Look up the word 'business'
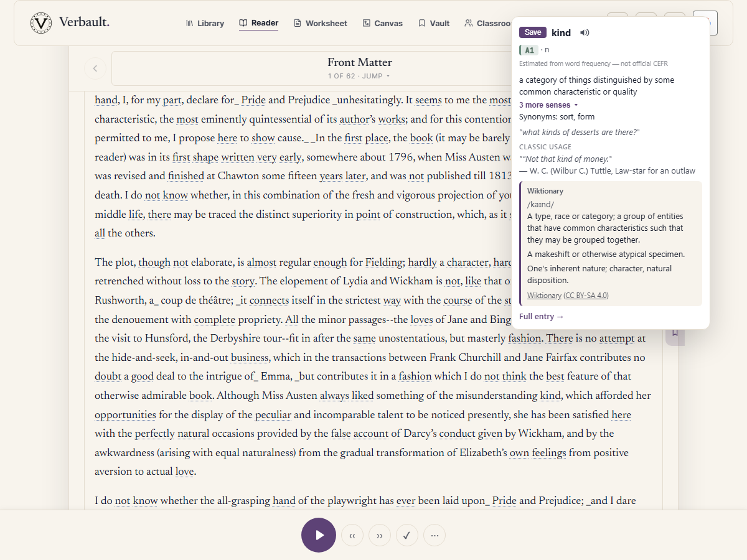The width and height of the screenshot is (747, 560). coord(250,358)
